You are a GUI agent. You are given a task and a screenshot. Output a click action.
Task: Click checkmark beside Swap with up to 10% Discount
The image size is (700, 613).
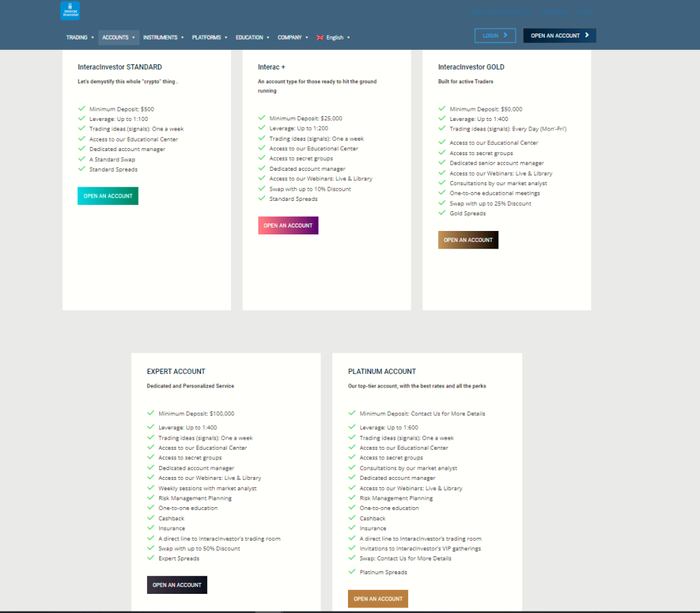pyautogui.click(x=262, y=188)
